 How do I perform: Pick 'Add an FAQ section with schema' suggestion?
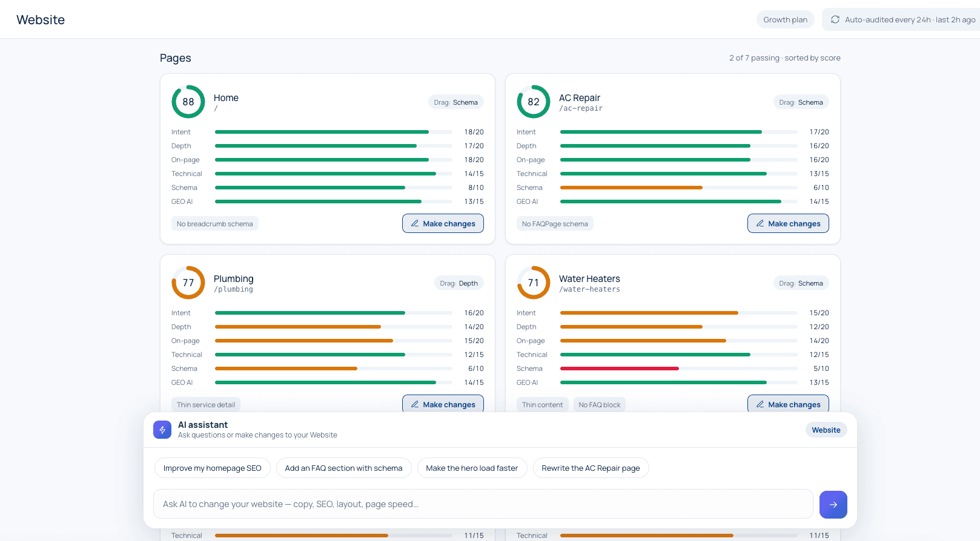pos(344,468)
